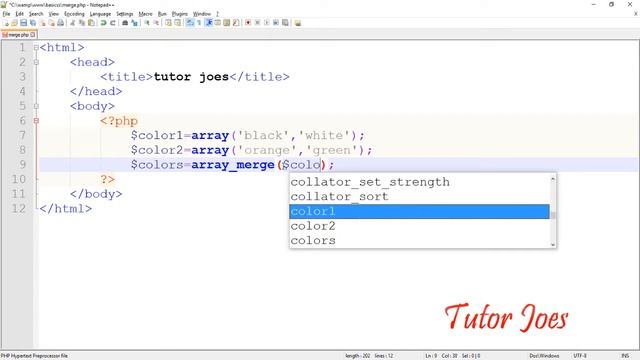Click the Redo arrow icon
The image size is (640, 360).
point(113,23)
